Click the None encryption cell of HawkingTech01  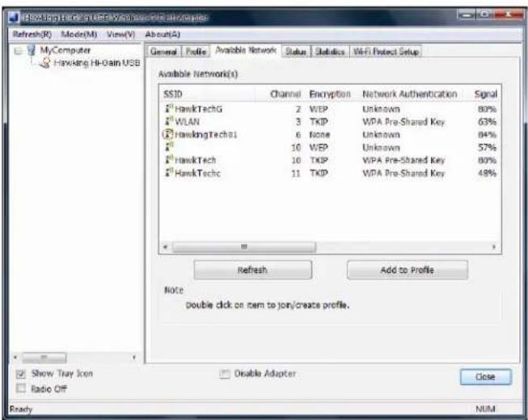coord(319,135)
